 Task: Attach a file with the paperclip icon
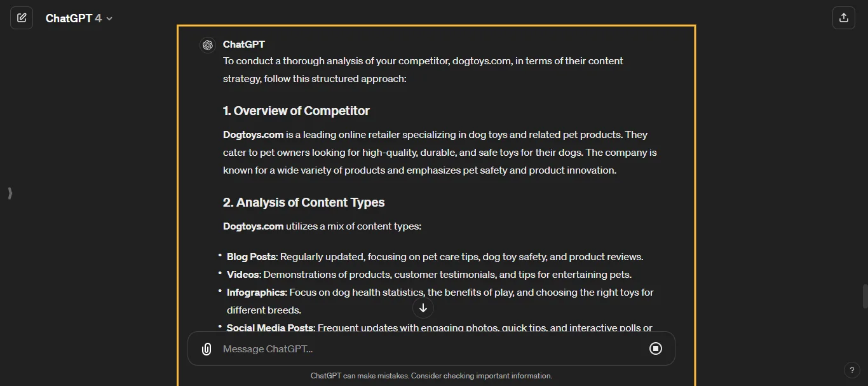[206, 348]
